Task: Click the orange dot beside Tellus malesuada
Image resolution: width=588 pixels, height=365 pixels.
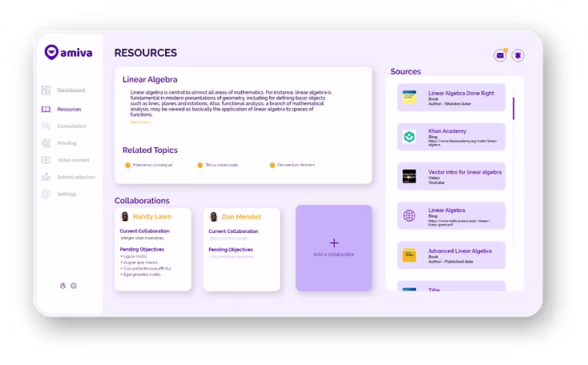Action: point(200,165)
